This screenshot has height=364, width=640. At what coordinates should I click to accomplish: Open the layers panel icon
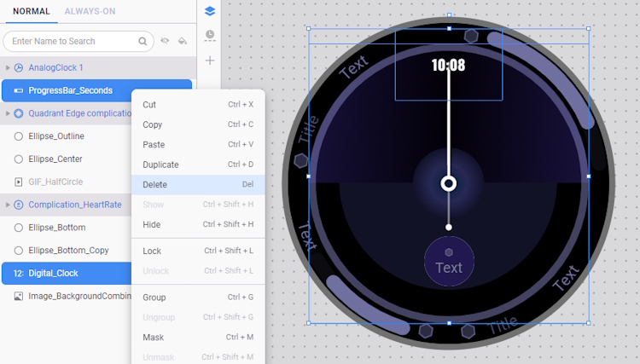click(210, 11)
